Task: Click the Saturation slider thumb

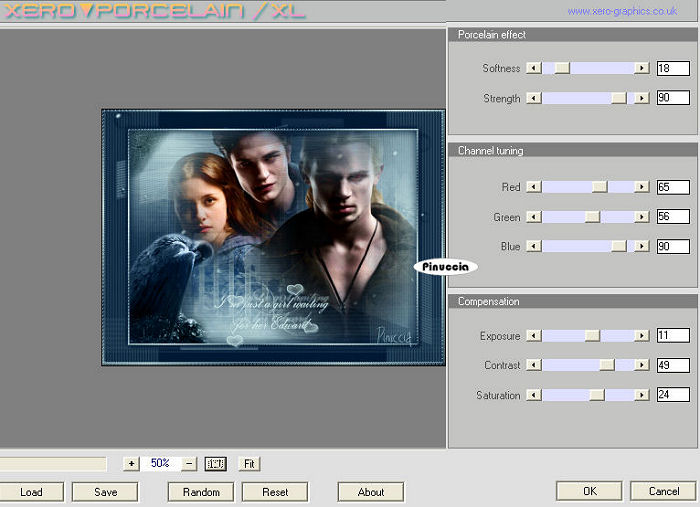Action: tap(597, 395)
